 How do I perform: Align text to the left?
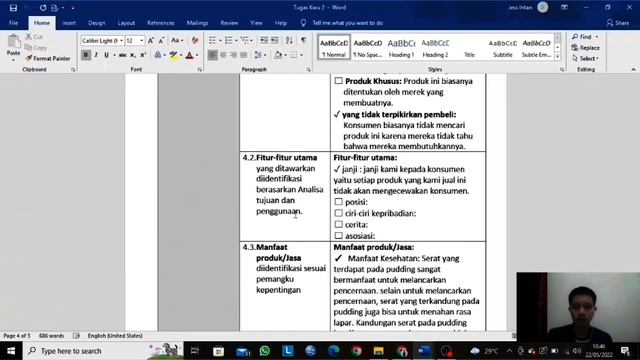212,55
